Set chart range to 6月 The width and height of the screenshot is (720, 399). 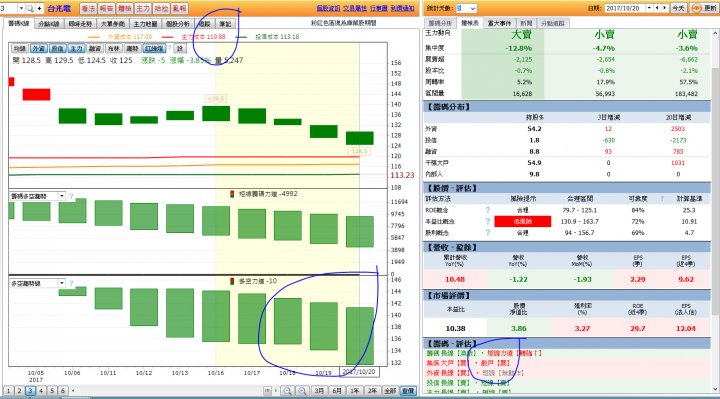tap(337, 391)
